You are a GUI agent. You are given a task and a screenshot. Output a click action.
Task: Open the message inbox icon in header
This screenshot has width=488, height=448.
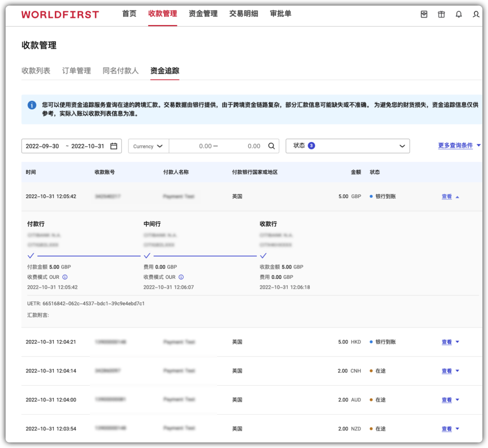424,14
